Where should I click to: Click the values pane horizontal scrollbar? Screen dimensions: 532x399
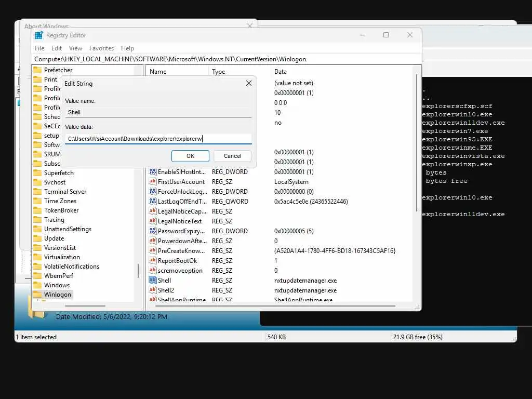pyautogui.click(x=275, y=305)
